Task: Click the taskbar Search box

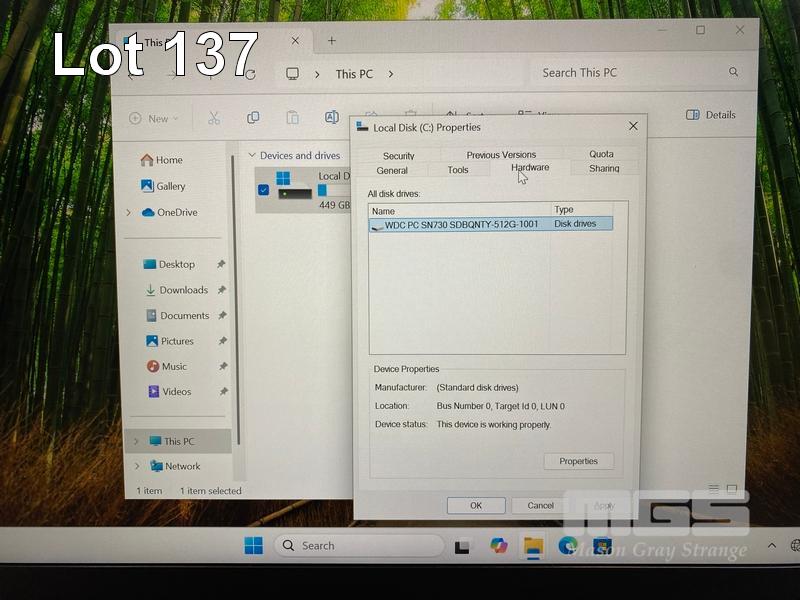Action: [360, 545]
